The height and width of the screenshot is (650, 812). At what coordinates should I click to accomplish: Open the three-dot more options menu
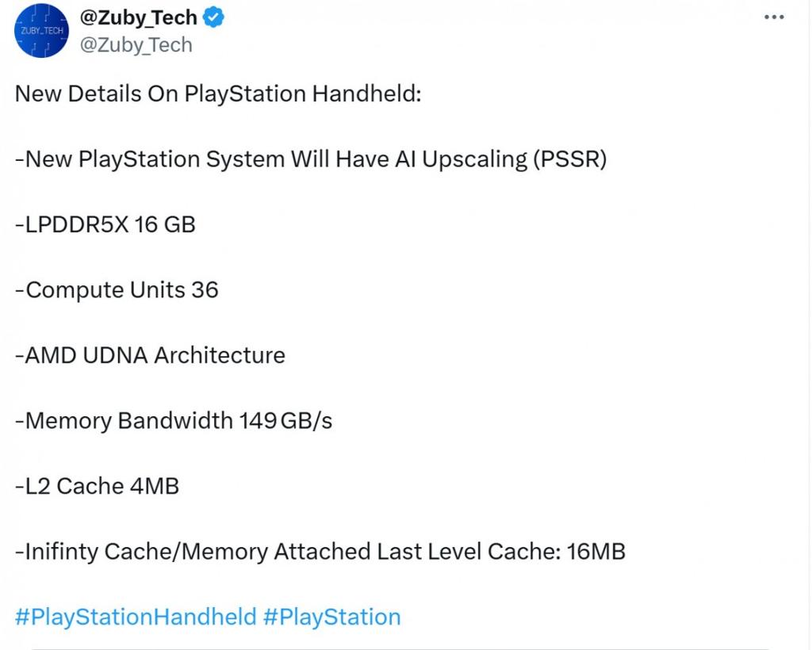tap(773, 18)
